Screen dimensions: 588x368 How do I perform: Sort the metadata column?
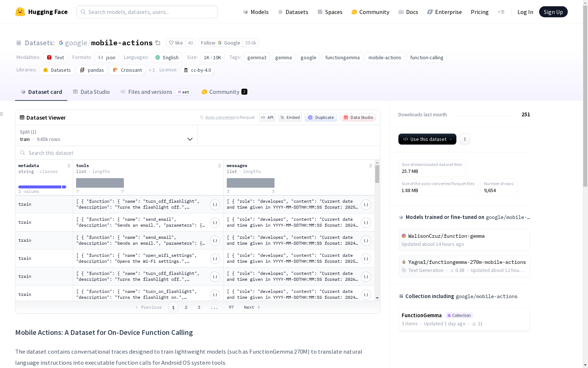coord(69,166)
